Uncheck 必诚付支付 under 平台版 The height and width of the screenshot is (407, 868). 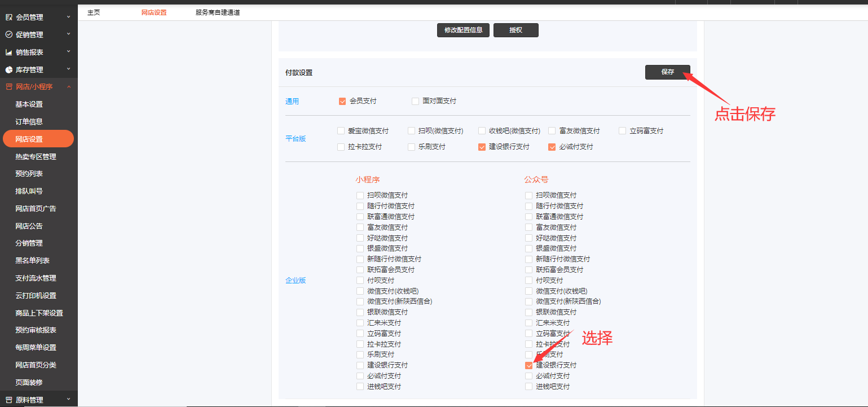(x=552, y=147)
